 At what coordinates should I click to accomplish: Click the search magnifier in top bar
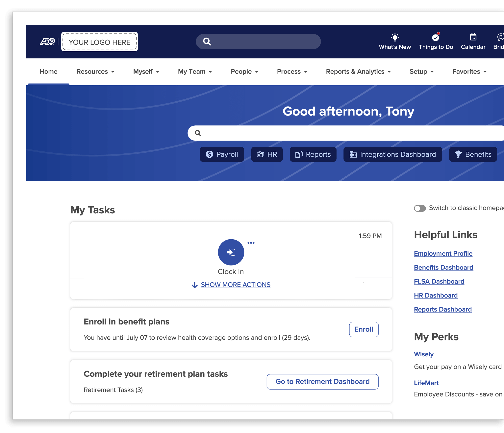(207, 42)
